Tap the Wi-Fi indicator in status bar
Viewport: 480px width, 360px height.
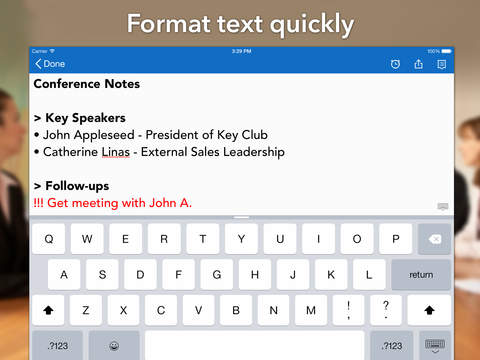tap(52, 51)
